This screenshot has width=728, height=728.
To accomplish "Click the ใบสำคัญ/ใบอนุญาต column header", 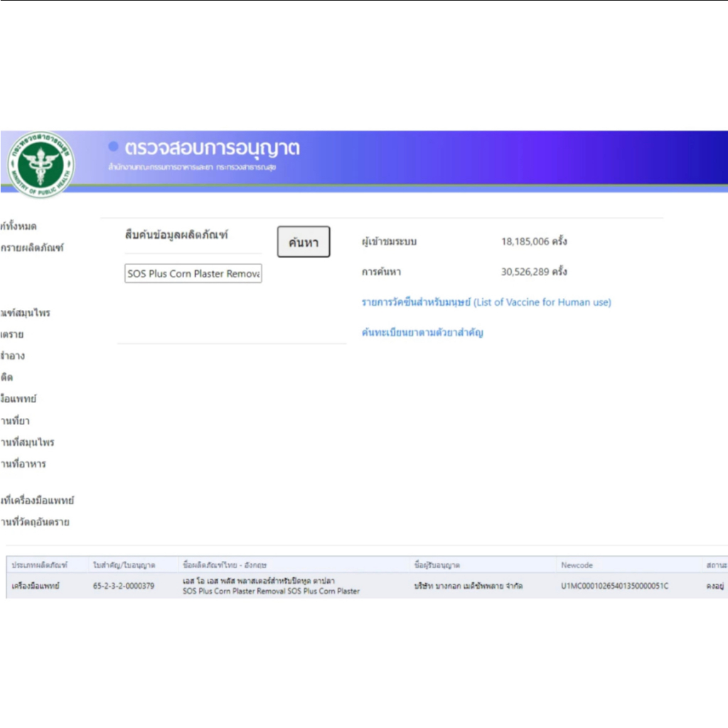I will pyautogui.click(x=124, y=565).
